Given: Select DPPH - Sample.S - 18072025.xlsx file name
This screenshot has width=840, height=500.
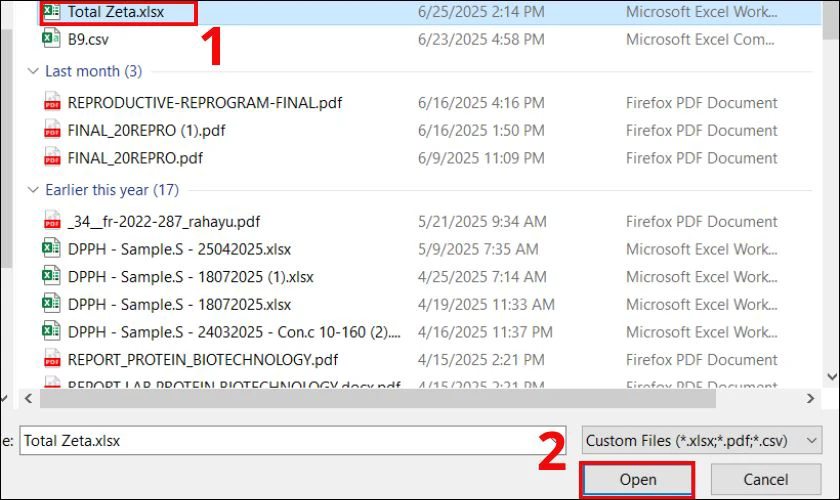Looking at the screenshot, I should tap(179, 305).
